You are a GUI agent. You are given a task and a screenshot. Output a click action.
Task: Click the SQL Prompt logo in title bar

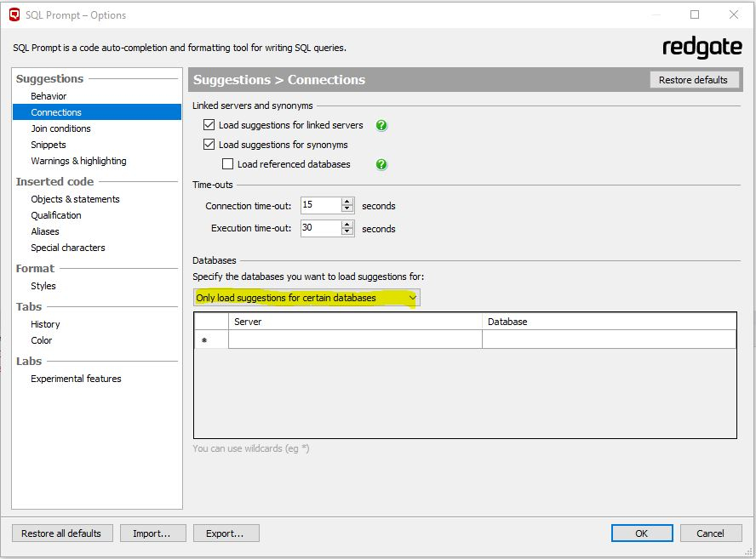tap(14, 15)
